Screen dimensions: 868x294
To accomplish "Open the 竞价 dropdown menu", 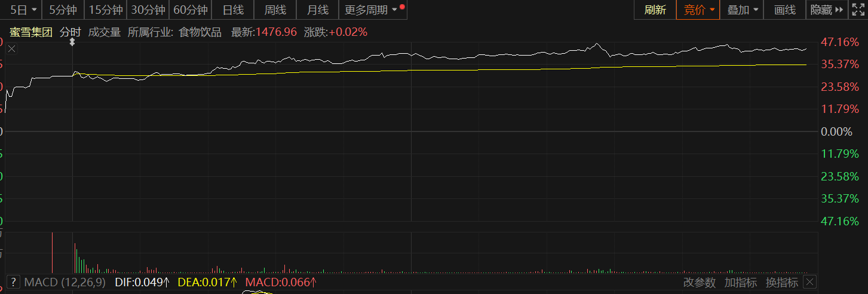I will tap(698, 10).
